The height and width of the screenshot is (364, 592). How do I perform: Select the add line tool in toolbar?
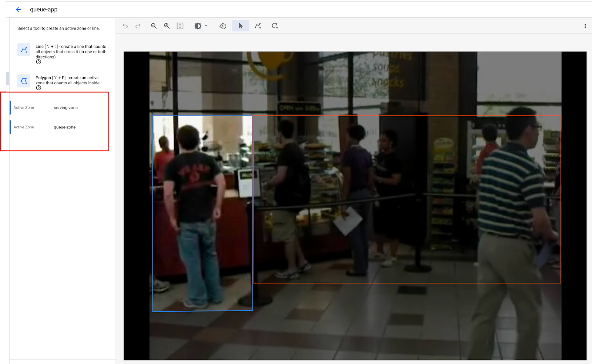click(258, 26)
